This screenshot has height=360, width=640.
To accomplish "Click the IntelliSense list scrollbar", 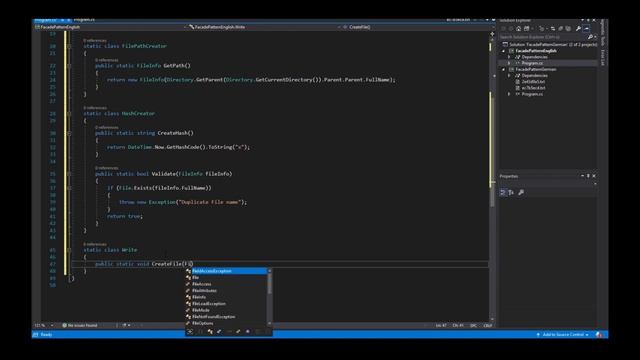I will tap(269, 283).
